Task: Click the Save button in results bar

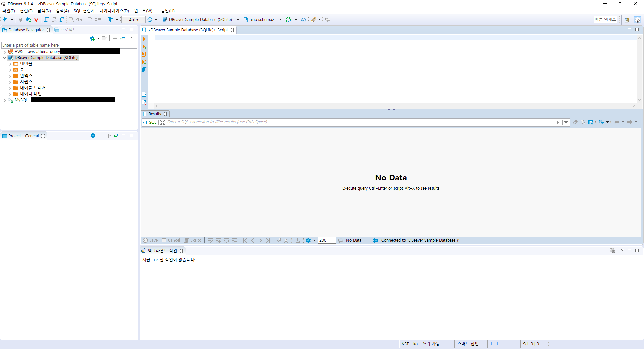Action: pyautogui.click(x=150, y=240)
